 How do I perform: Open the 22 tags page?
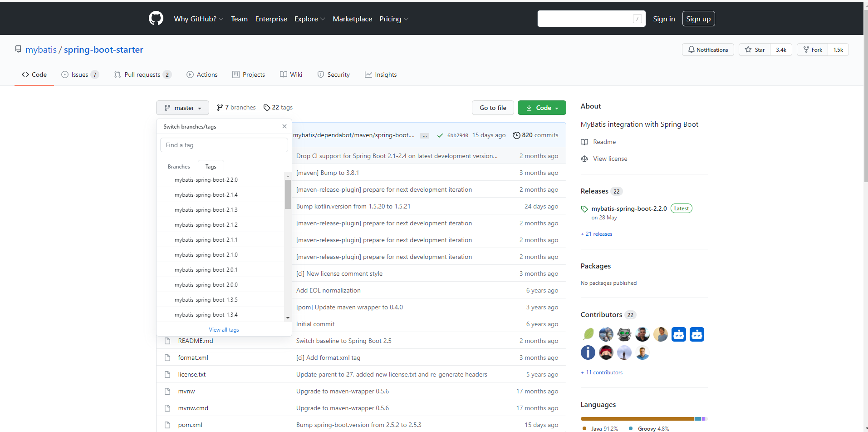(x=278, y=108)
